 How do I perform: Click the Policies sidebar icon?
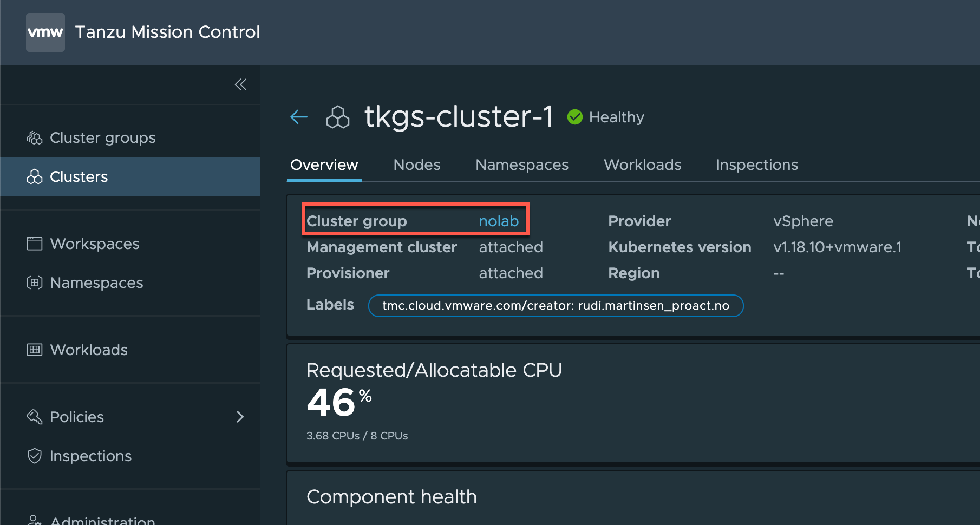[x=35, y=417]
